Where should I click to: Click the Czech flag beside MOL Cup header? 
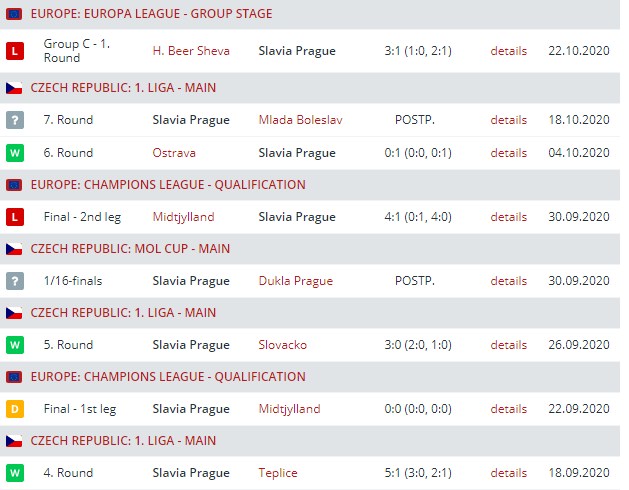pos(14,248)
